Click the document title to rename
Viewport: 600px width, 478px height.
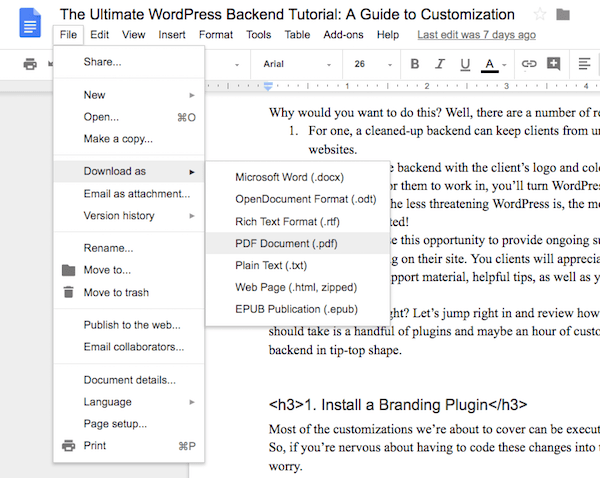(x=287, y=15)
